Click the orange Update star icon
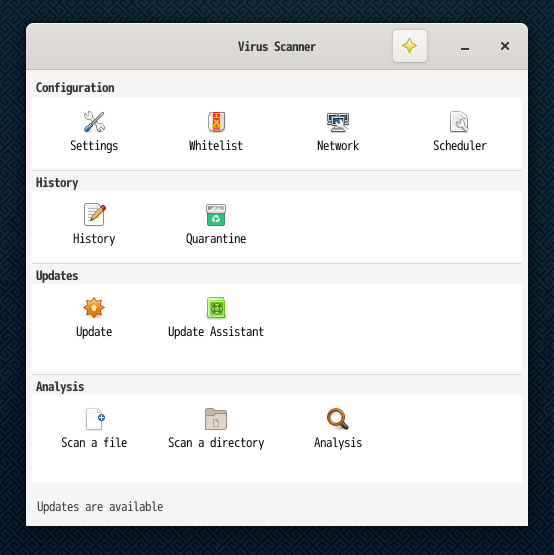 point(94,308)
